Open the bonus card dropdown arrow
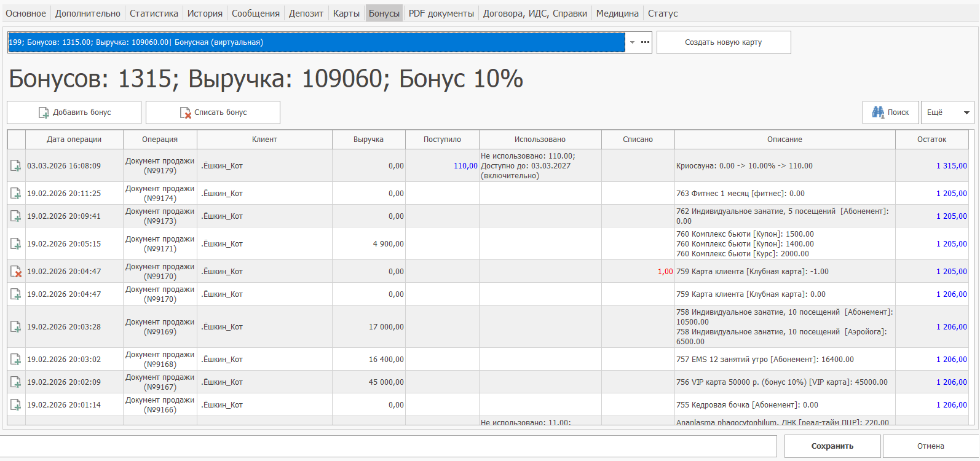The image size is (980, 461). 632,42
